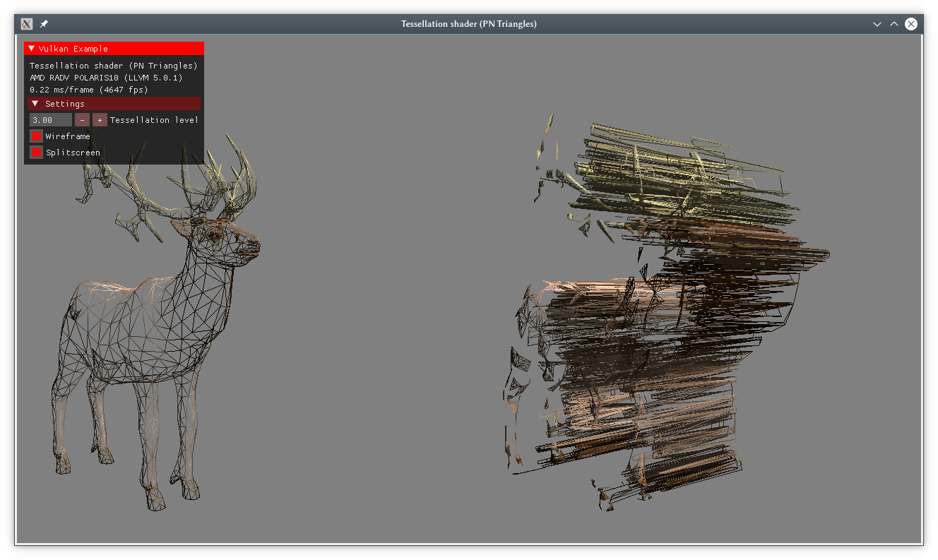938x560 pixels.
Task: Toggle the Wireframe checkbox
Action: [x=37, y=136]
